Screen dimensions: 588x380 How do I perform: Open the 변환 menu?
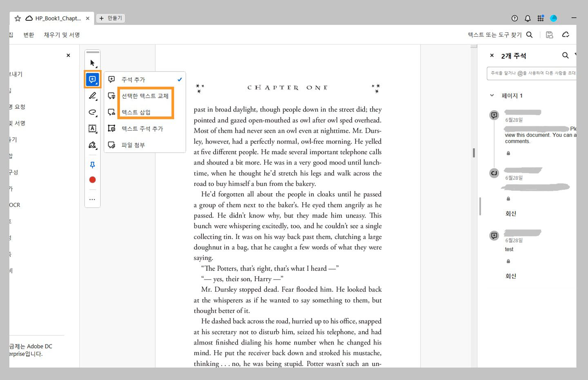point(29,35)
